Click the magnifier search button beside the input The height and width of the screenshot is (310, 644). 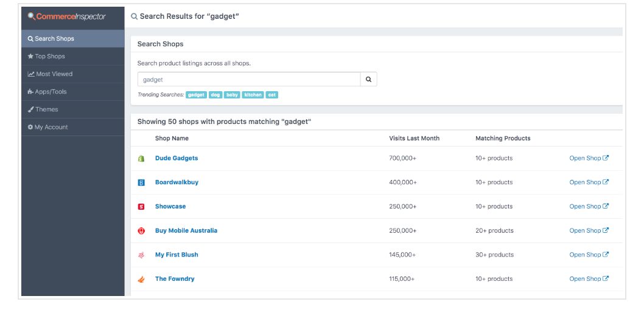tap(368, 80)
